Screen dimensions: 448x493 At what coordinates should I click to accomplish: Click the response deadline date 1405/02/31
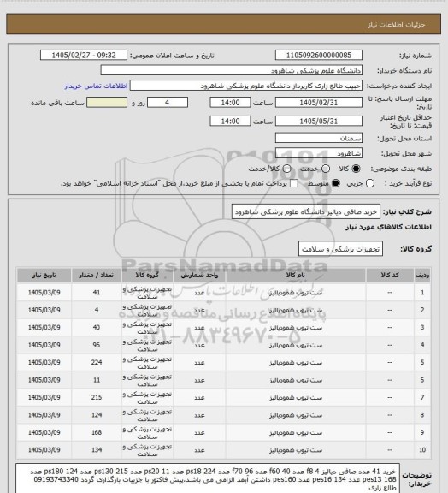(319, 103)
